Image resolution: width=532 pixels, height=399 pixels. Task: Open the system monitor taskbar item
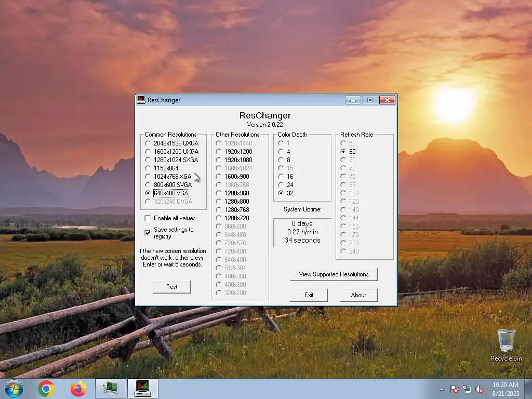tap(110, 389)
